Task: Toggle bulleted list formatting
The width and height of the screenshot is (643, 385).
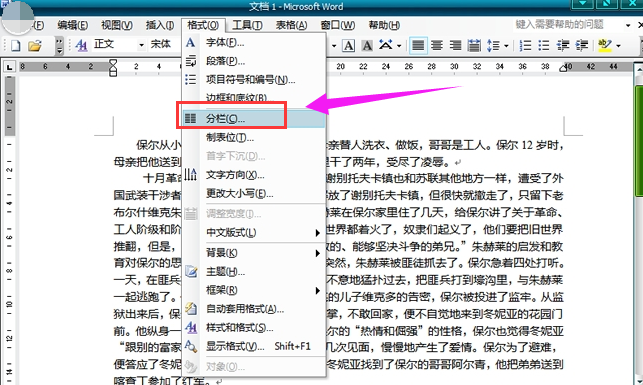Action: 544,45
